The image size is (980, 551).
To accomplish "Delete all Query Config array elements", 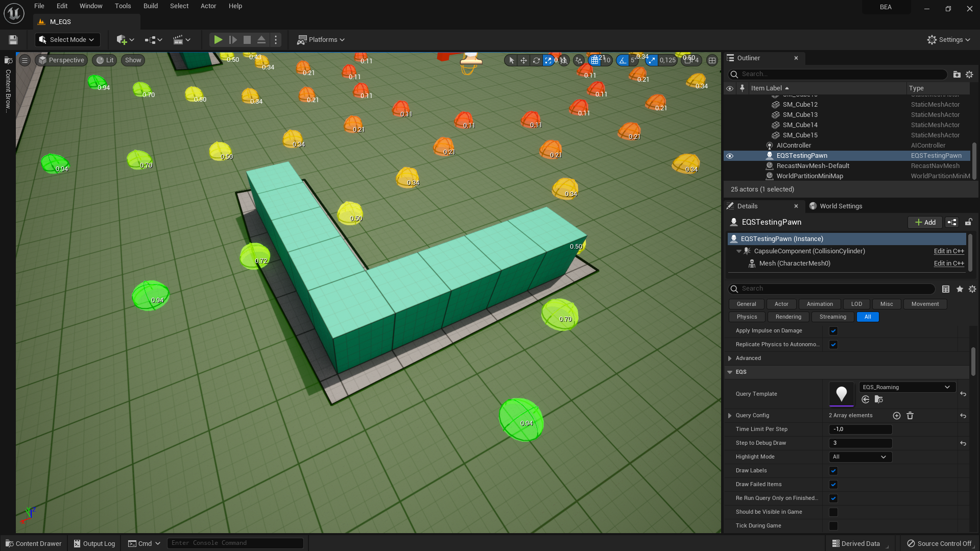I will 910,416.
